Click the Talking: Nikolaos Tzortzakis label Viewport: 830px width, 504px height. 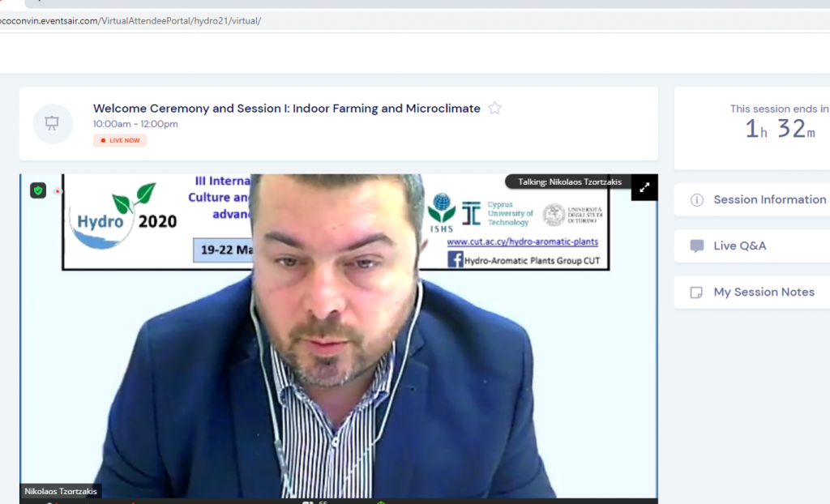click(569, 182)
